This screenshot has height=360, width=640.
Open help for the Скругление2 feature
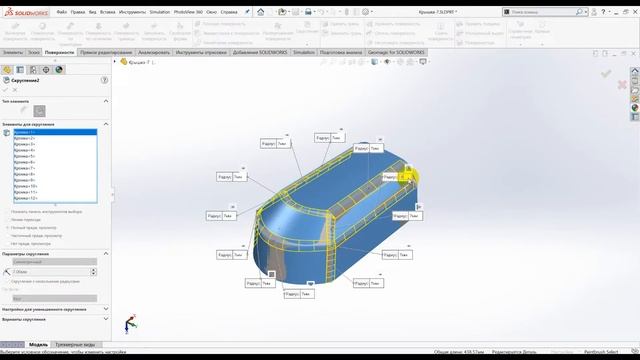coord(104,80)
